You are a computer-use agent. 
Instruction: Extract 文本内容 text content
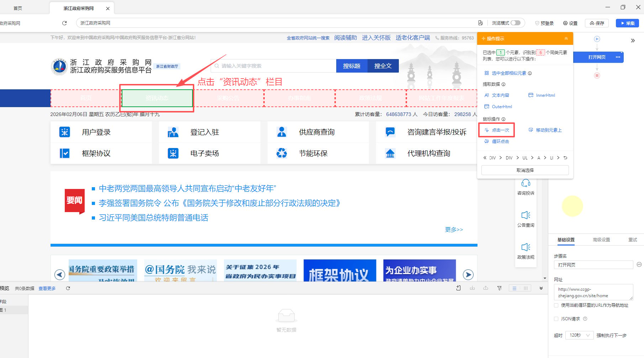click(497, 95)
